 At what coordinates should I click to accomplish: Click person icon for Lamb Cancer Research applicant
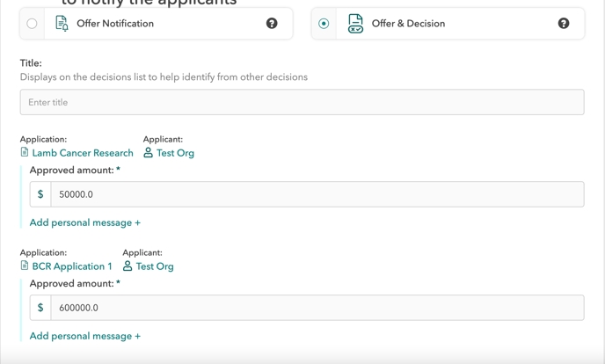click(x=148, y=153)
